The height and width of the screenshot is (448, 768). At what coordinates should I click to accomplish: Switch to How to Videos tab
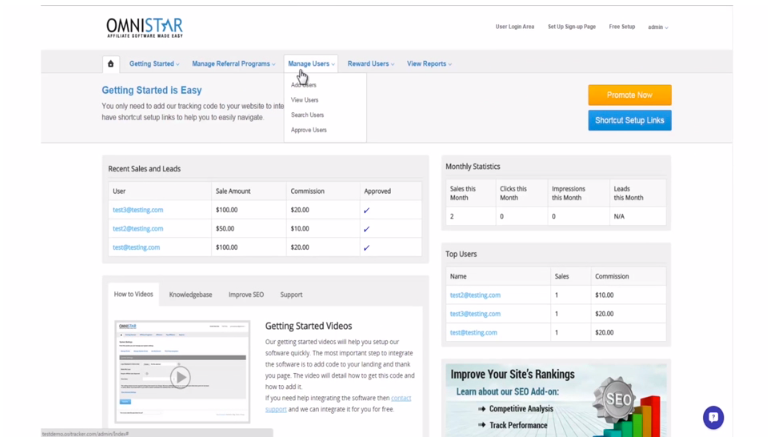coord(133,294)
